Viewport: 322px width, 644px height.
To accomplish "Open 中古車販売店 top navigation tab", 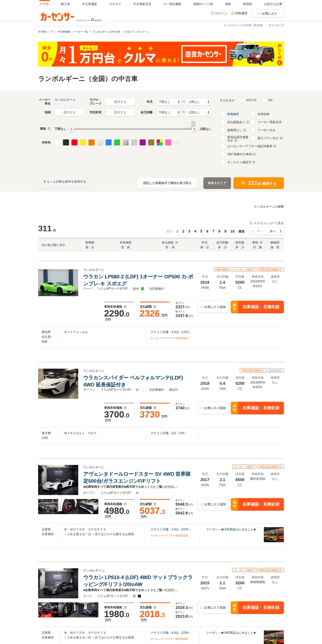I will click(142, 4).
